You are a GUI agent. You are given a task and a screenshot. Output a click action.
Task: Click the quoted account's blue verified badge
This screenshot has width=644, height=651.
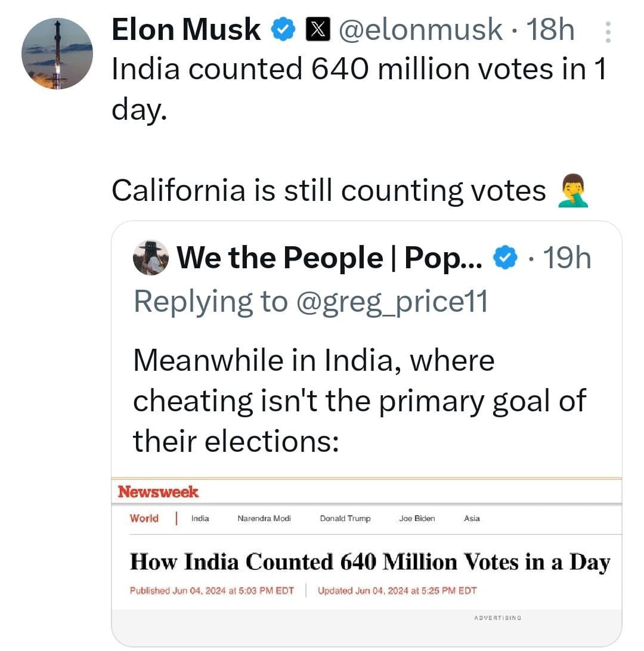pyautogui.click(x=504, y=258)
